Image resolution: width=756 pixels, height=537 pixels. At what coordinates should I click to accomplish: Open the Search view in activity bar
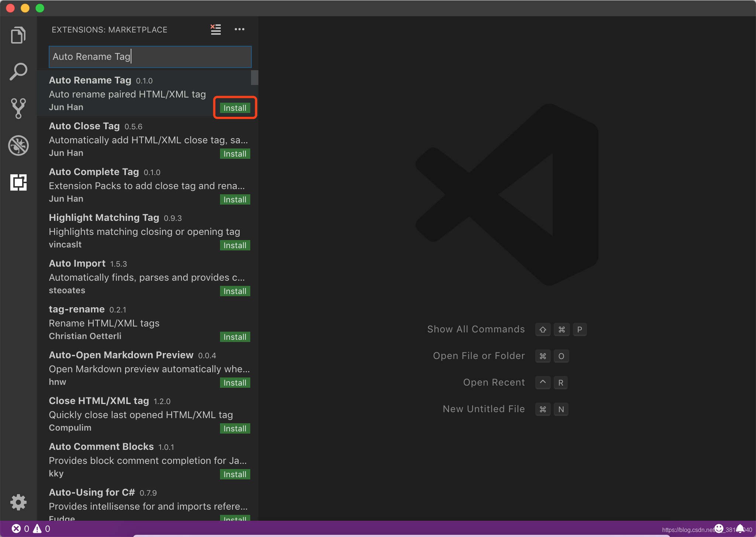(18, 72)
